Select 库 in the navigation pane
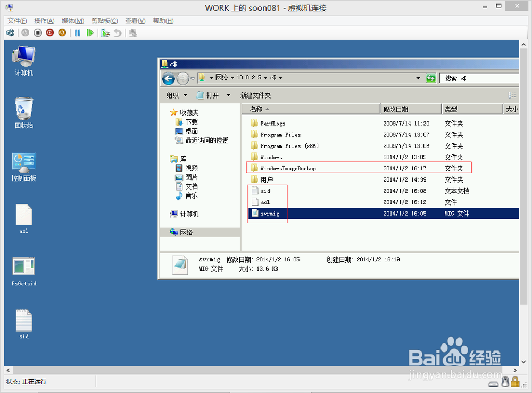This screenshot has height=393, width=532. [x=178, y=159]
